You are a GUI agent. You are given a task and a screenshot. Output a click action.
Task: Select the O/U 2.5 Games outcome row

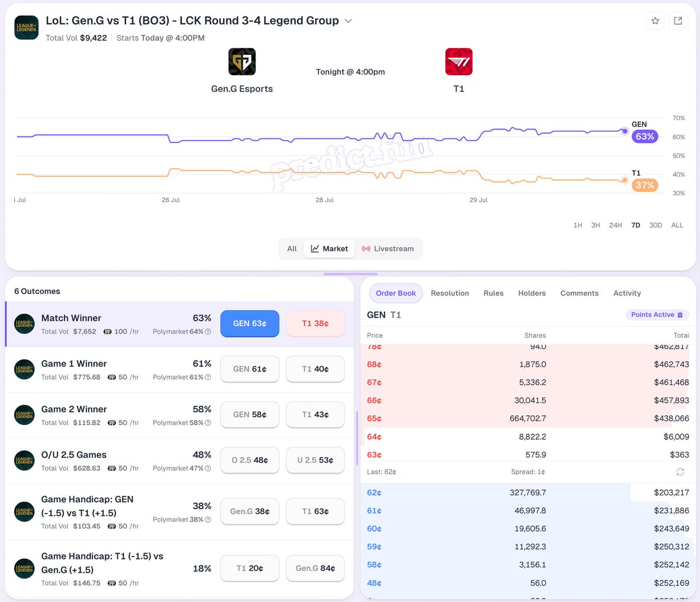pyautogui.click(x=180, y=460)
